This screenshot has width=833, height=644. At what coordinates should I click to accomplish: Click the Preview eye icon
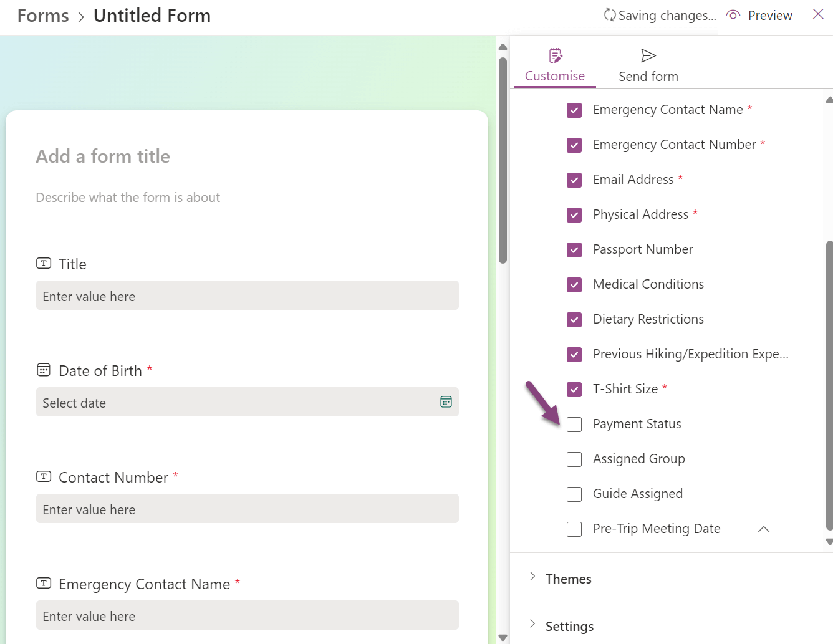[x=733, y=15]
